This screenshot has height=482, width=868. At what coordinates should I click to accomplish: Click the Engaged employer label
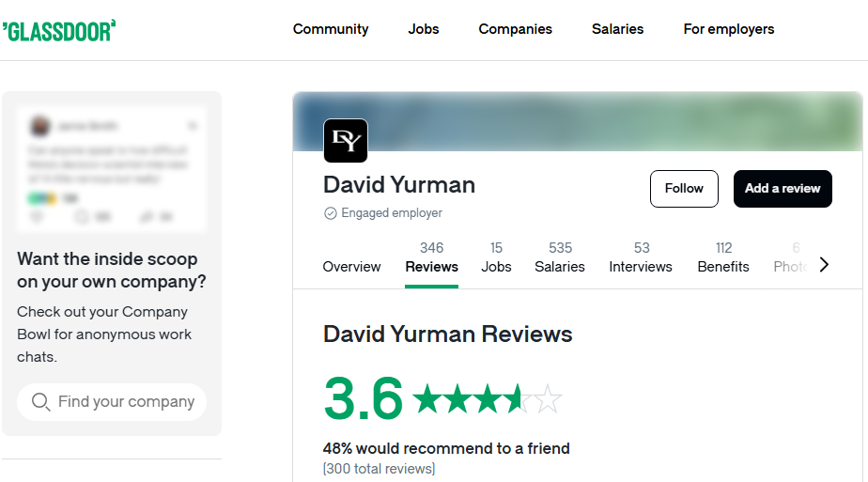392,213
